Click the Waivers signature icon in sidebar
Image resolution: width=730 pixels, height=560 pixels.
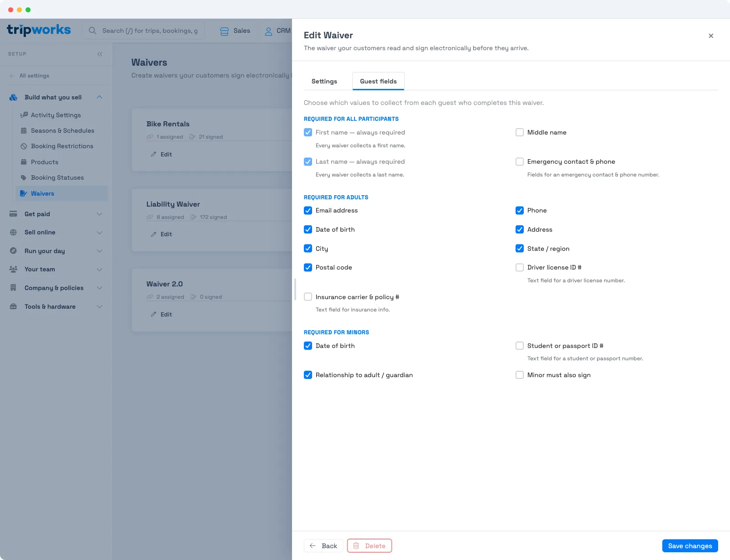click(24, 193)
